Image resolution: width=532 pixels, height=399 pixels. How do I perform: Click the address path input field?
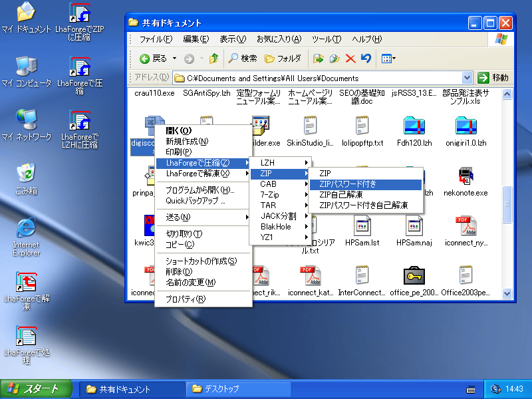tap(317, 78)
